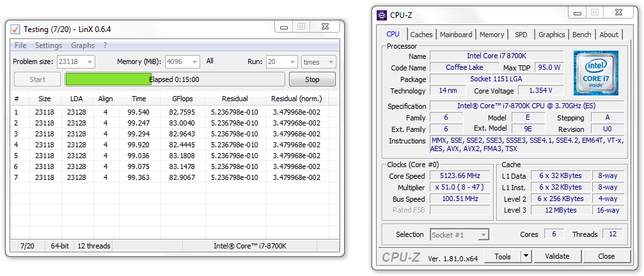Click the CPU-Z title bar icon
The width and height of the screenshot is (644, 276).
(x=382, y=15)
